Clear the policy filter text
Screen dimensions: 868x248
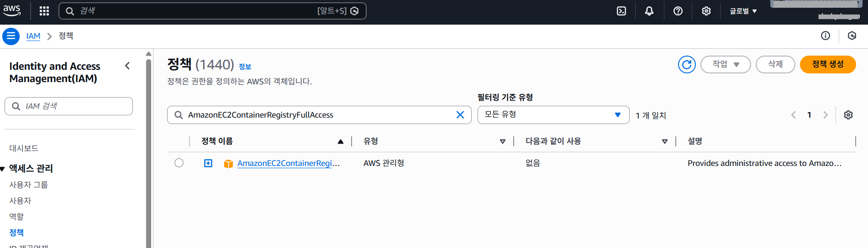[460, 115]
